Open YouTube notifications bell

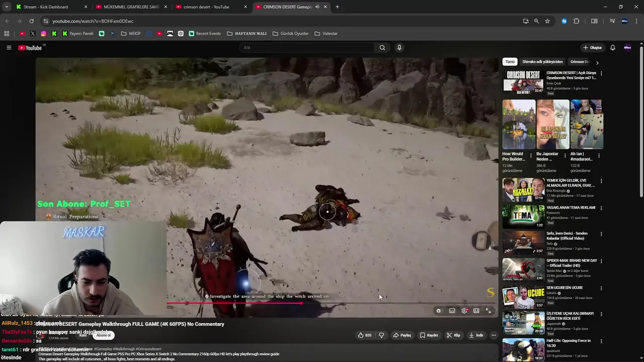click(x=613, y=48)
